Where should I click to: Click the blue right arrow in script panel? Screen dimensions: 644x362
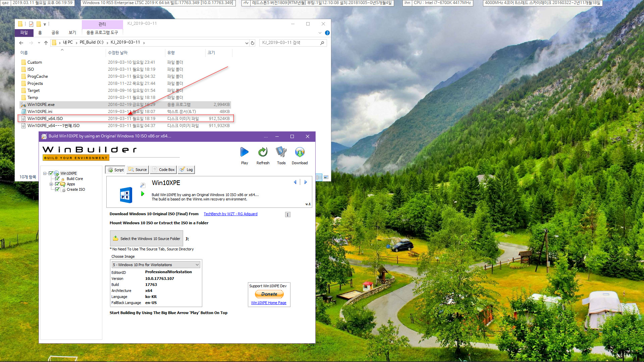pos(306,182)
